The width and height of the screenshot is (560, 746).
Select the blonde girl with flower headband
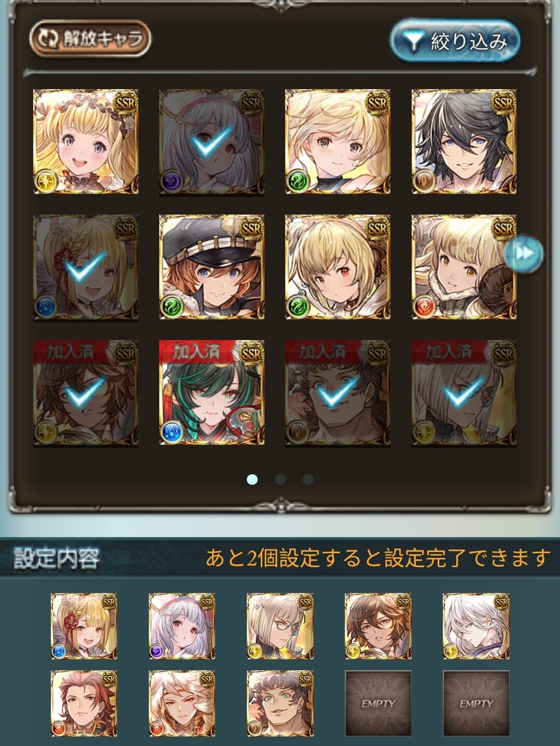click(x=86, y=142)
